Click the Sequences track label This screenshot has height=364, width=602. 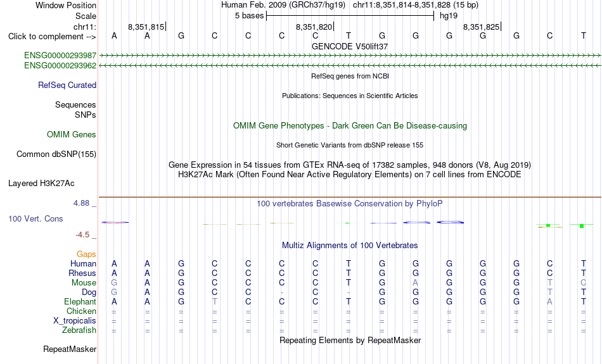tap(75, 104)
